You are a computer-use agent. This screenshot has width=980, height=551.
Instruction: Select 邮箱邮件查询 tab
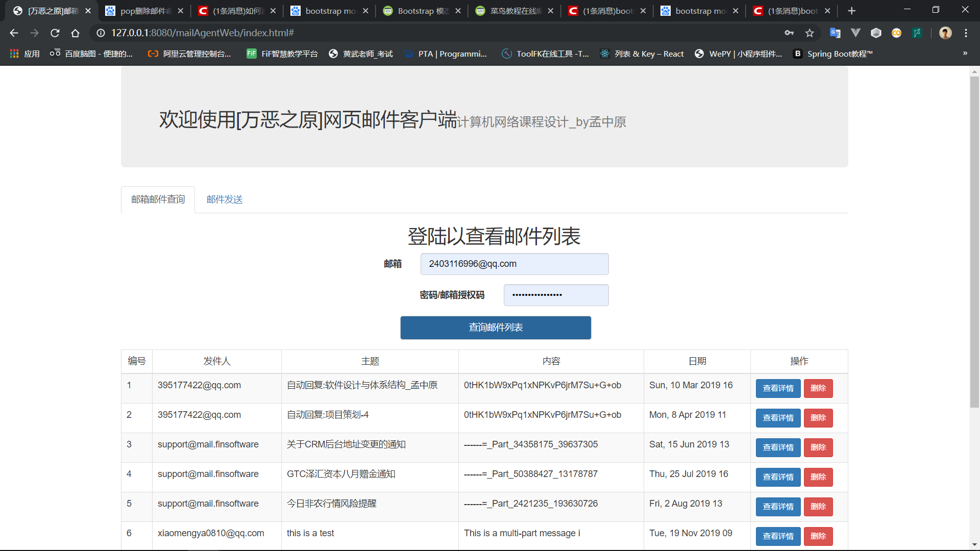(158, 199)
